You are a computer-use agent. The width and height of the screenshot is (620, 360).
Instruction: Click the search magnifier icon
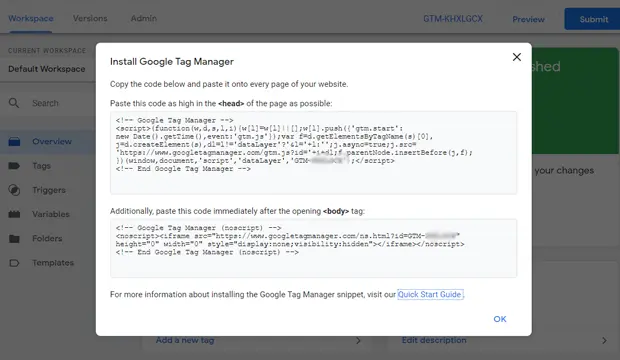pos(14,103)
